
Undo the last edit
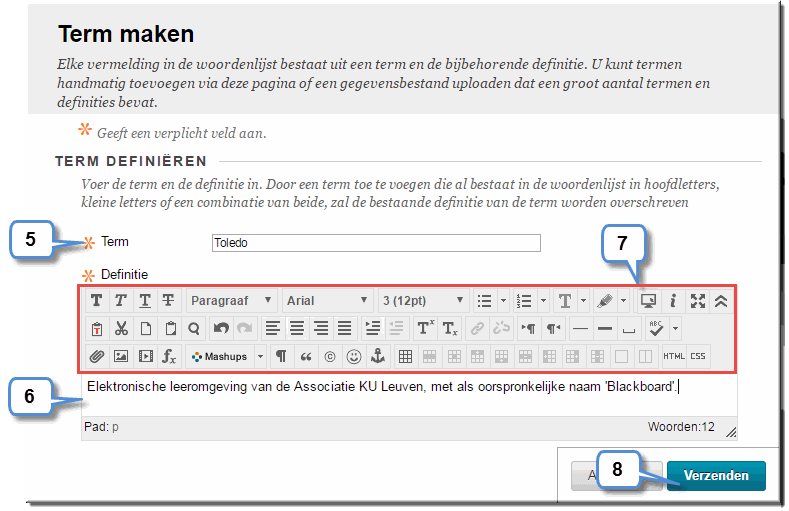[221, 329]
